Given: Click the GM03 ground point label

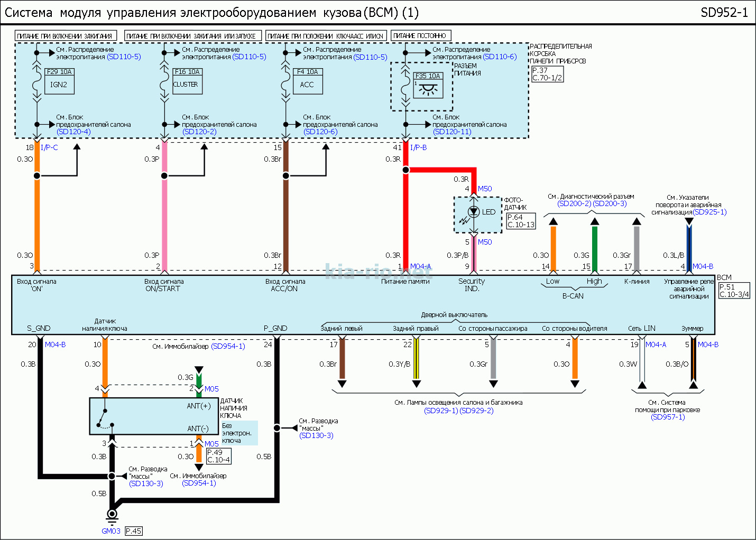Looking at the screenshot, I should [x=111, y=531].
